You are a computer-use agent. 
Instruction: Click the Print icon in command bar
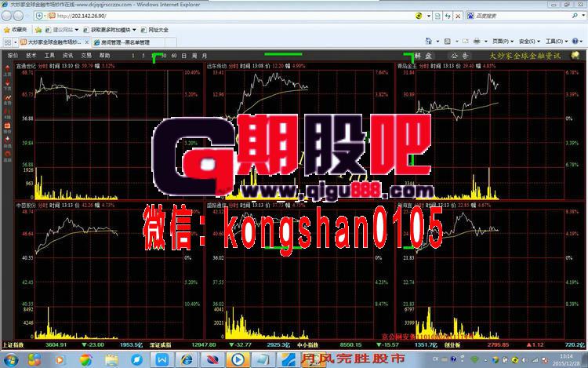(x=477, y=42)
